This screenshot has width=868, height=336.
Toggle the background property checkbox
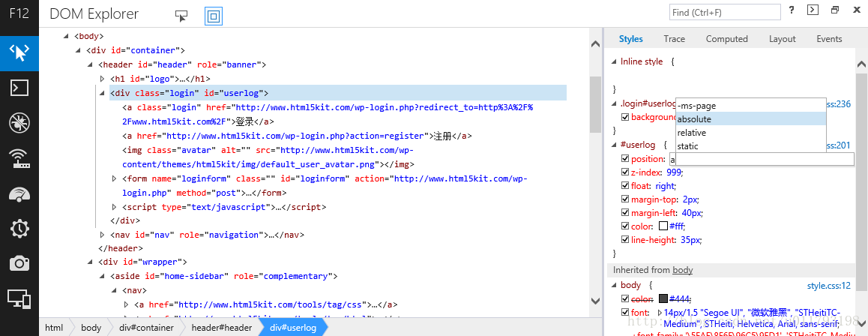626,117
